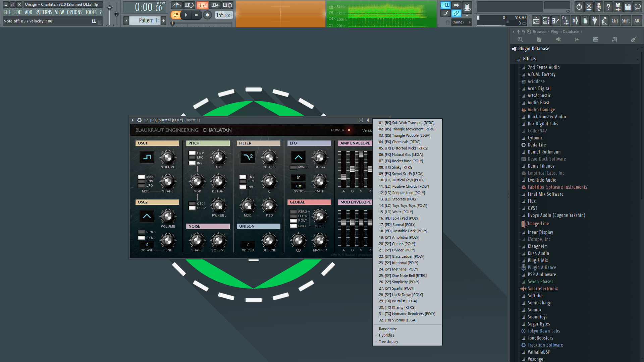644x362 pixels.
Task: Click the metronome icon in the toolbar
Action: click(176, 5)
